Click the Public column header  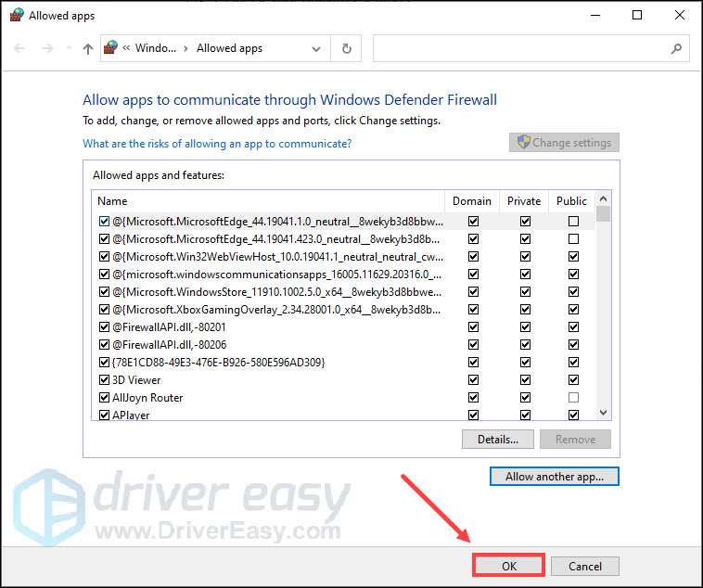(x=571, y=201)
